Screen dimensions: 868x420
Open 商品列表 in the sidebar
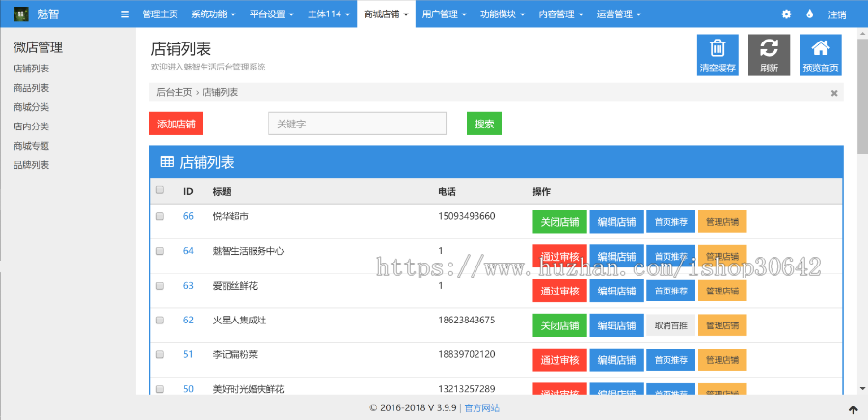click(32, 88)
